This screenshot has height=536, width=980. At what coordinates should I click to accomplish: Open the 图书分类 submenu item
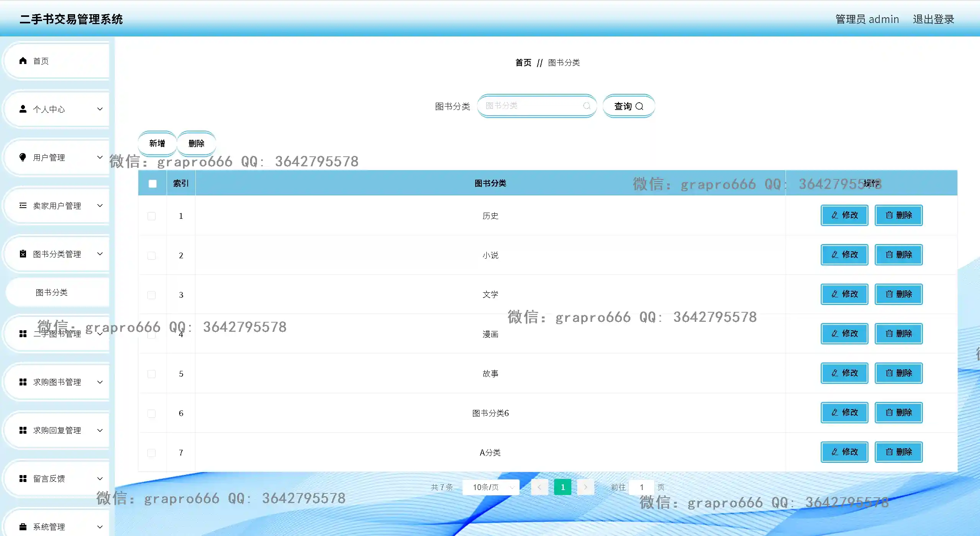coord(52,293)
